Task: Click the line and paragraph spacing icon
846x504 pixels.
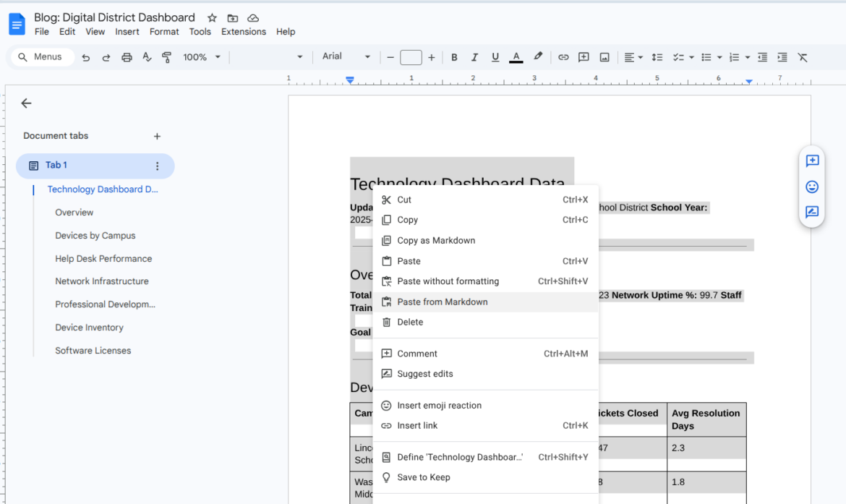Action: coord(657,57)
